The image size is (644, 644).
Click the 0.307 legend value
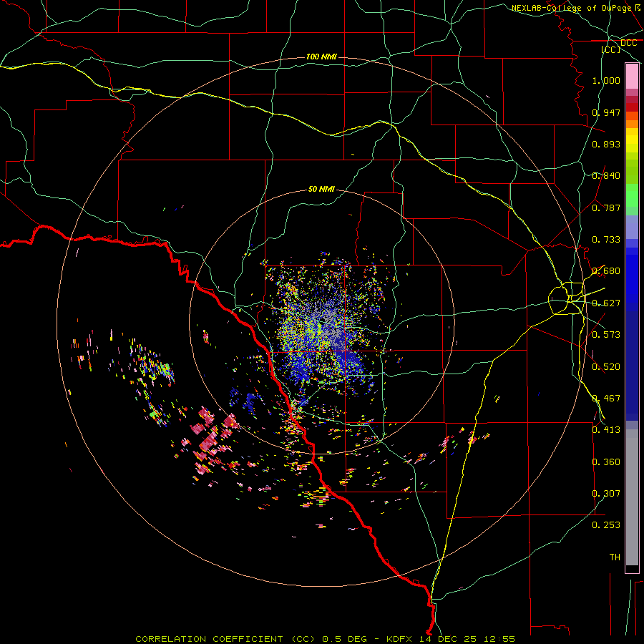(606, 494)
